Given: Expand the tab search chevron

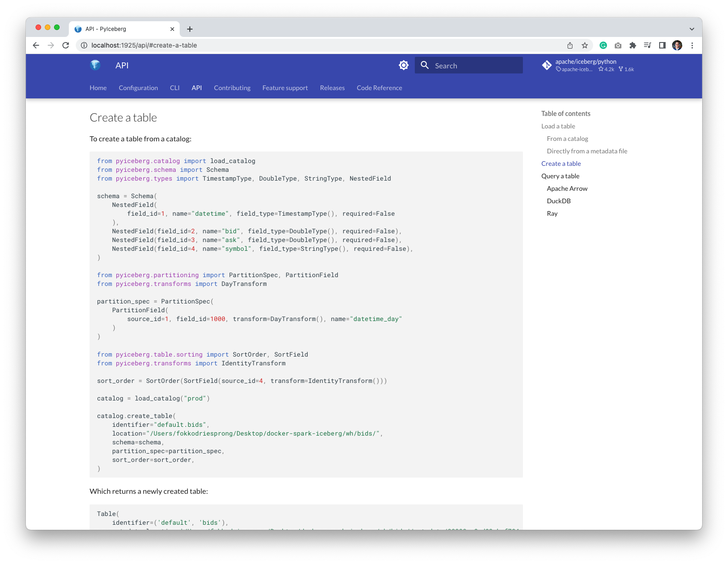Looking at the screenshot, I should (692, 29).
